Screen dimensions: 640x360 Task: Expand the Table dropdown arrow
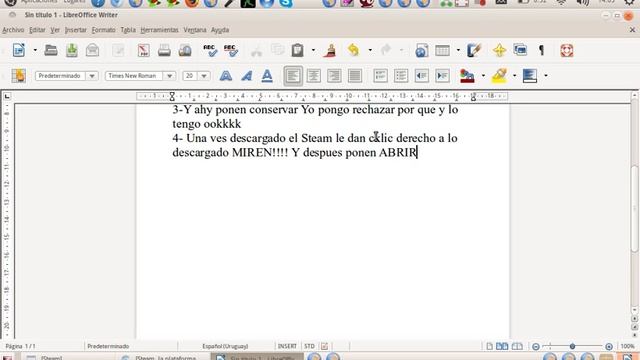(x=458, y=50)
